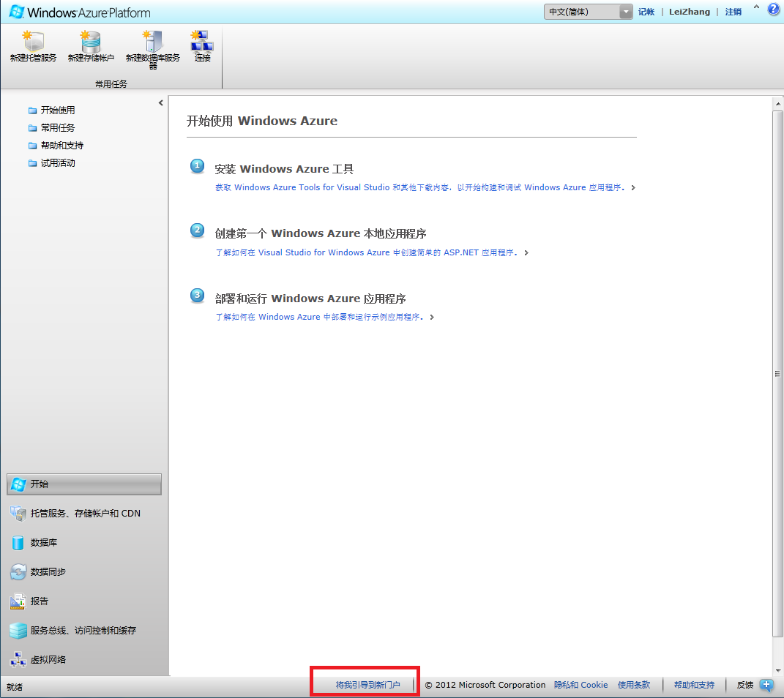The height and width of the screenshot is (698, 784).
Task: Click the LeiZhang user name
Action: [690, 12]
